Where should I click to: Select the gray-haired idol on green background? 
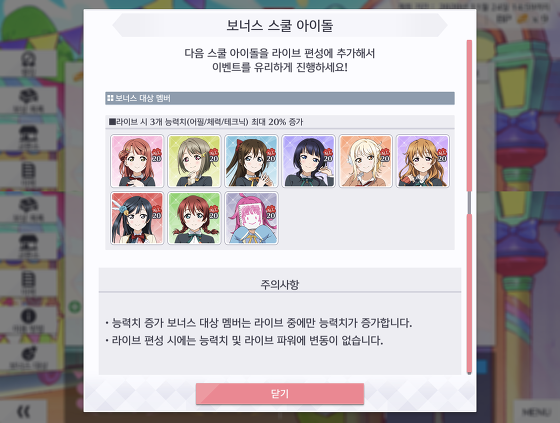pyautogui.click(x=194, y=161)
